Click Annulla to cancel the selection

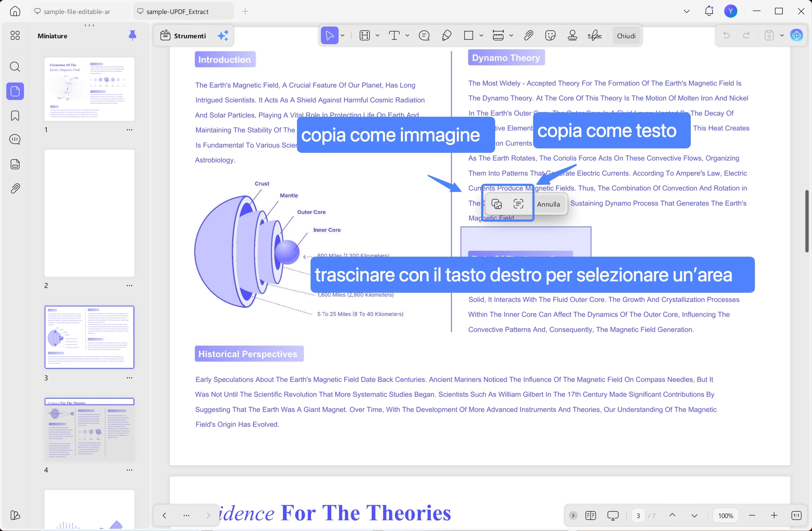(549, 204)
